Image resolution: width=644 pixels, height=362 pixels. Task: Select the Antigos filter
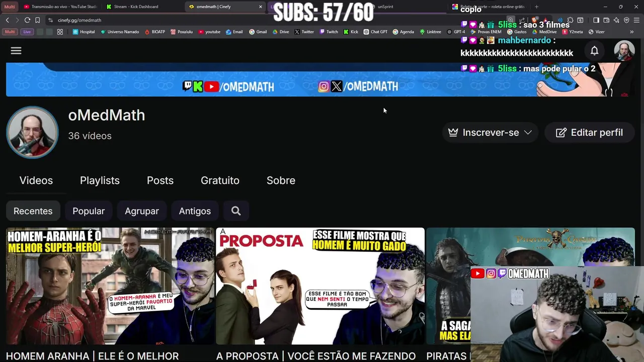coord(195,211)
